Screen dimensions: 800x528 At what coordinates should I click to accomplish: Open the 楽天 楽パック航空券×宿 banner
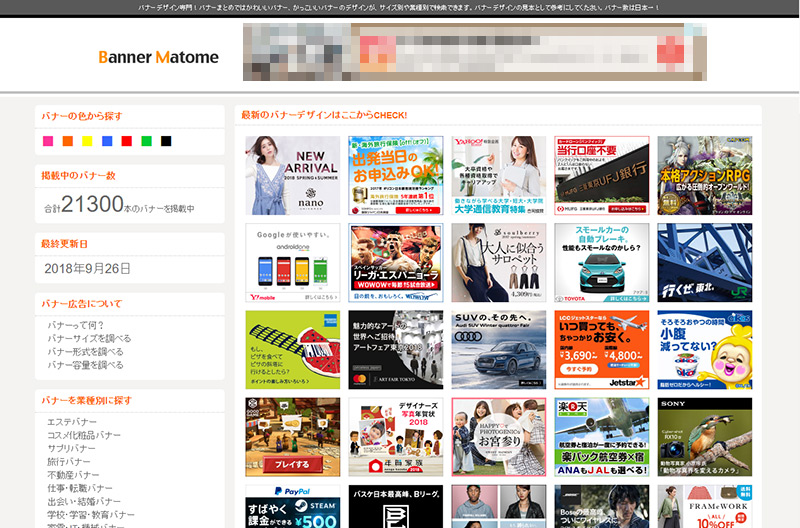coord(602,437)
